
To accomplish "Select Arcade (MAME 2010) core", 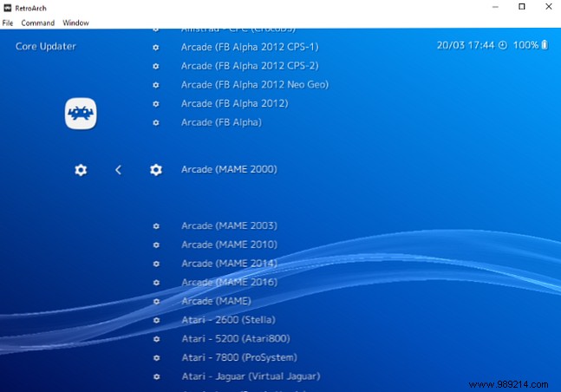I will pos(229,245).
